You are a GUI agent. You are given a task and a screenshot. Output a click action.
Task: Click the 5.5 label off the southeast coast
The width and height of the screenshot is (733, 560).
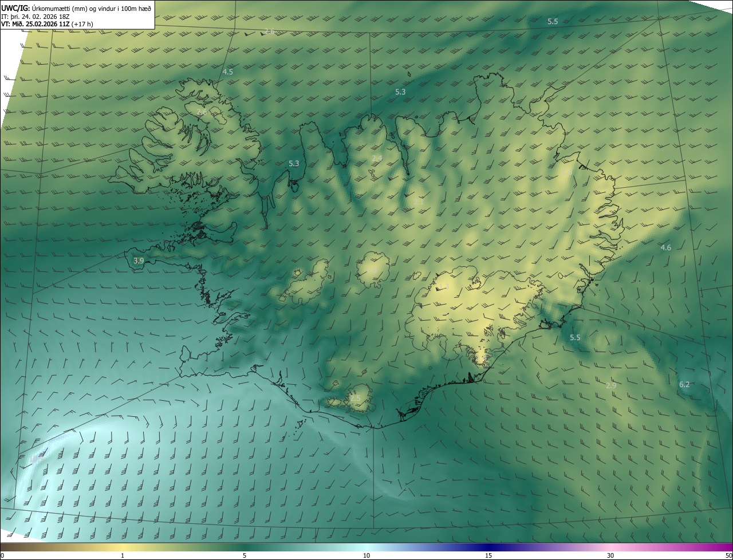click(575, 337)
